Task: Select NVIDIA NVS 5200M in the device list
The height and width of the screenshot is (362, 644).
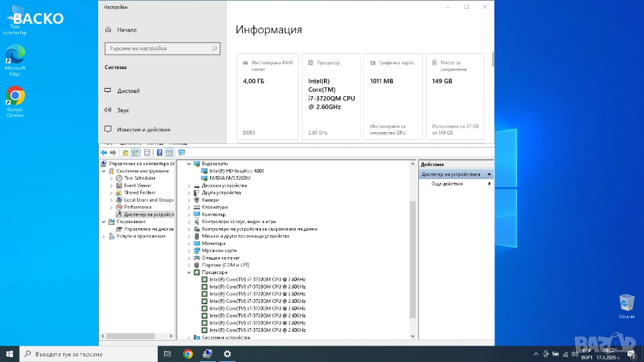Action: tap(230, 178)
